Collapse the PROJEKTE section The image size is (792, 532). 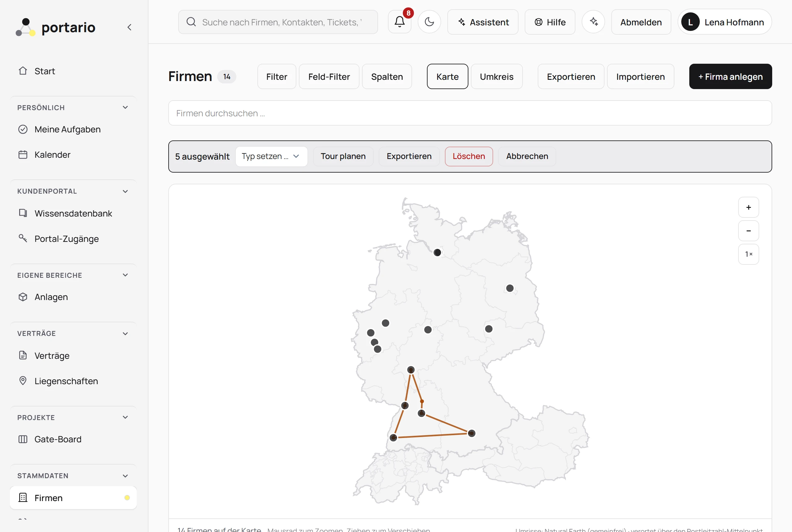[125, 417]
